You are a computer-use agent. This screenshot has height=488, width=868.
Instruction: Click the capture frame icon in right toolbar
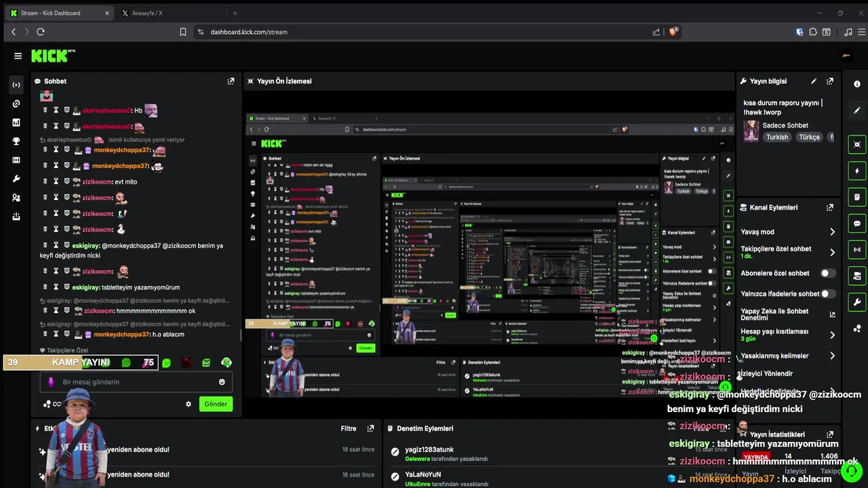[857, 144]
